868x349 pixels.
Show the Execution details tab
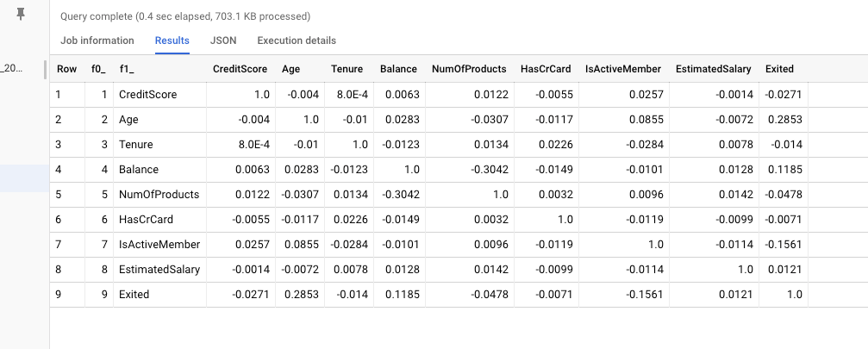click(297, 41)
